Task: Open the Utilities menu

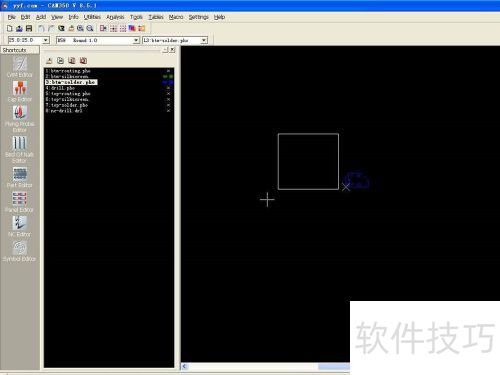Action: tap(92, 17)
